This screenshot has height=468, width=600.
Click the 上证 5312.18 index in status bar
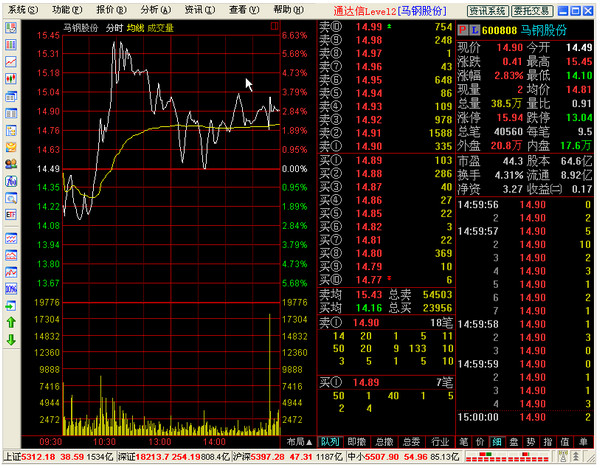coord(59,457)
